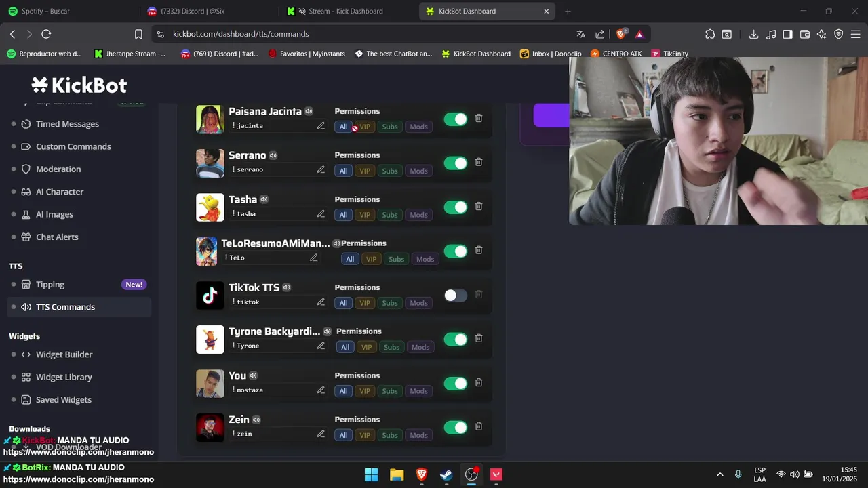The image size is (868, 488).
Task: Play Tasha voice preview speaker icon
Action: click(x=264, y=199)
